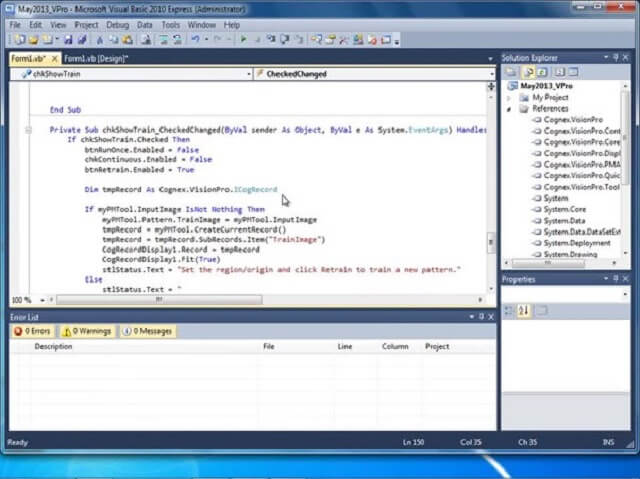Image resolution: width=640 pixels, height=479 pixels.
Task: Collapse the References tree node
Action: coord(509,109)
